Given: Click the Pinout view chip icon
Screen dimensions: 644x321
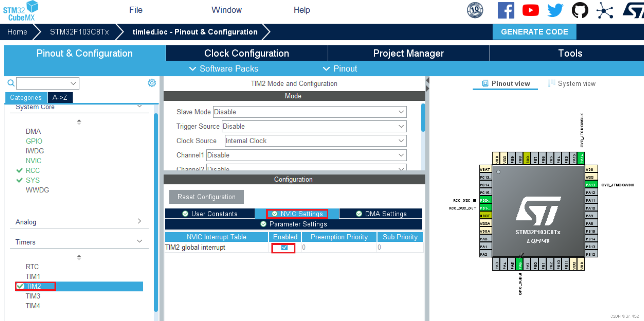Looking at the screenshot, I should (485, 83).
